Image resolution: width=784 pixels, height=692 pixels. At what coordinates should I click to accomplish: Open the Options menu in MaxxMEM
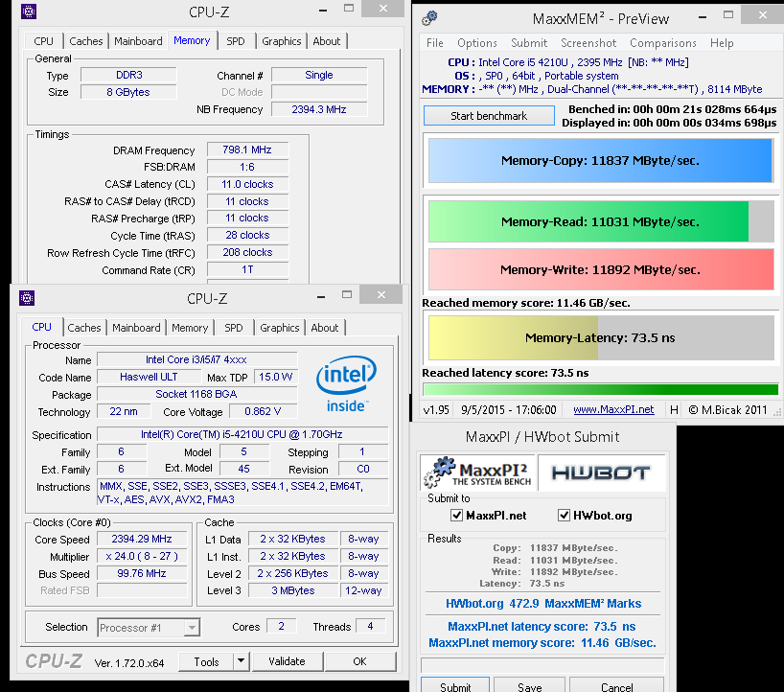pyautogui.click(x=477, y=43)
